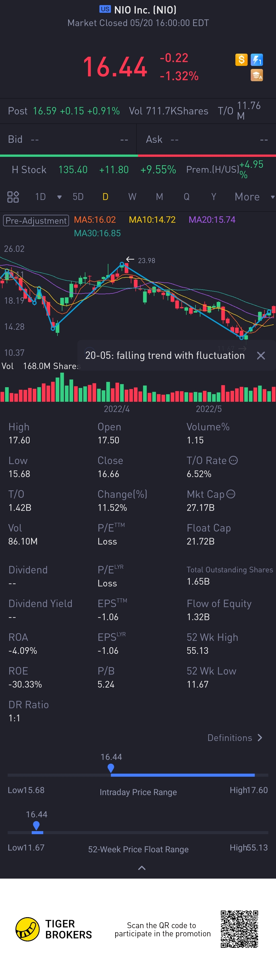
Task: Click the orange dollar sign icon
Action: tap(241, 59)
